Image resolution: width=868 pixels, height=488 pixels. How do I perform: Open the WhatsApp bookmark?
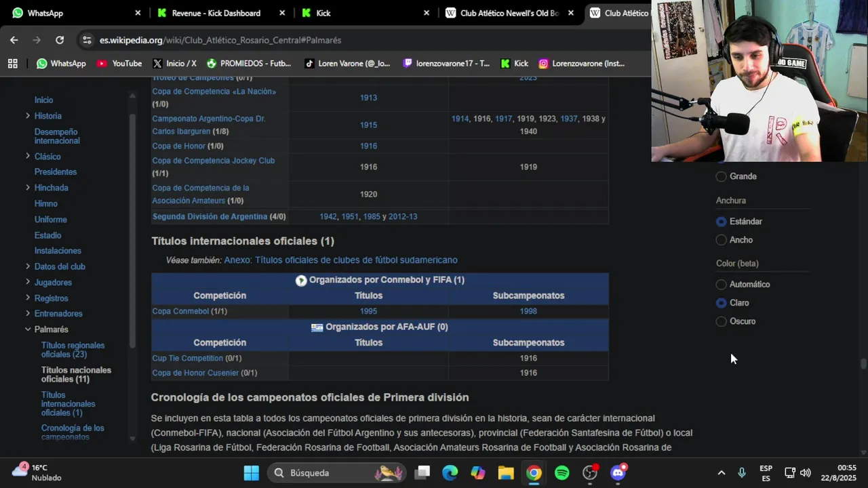coord(61,63)
